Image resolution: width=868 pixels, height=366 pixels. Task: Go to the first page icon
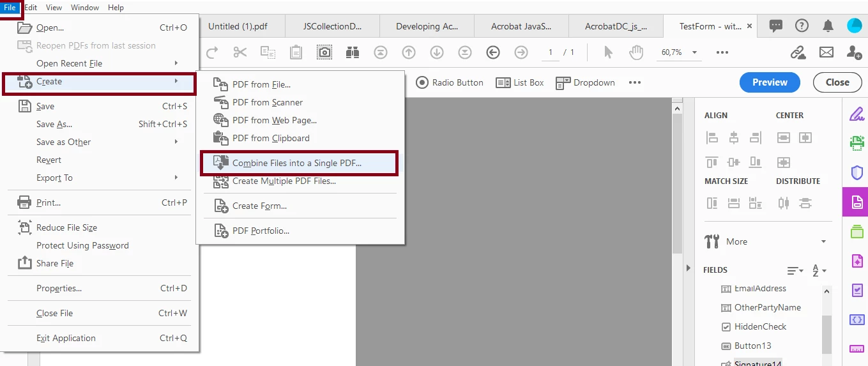(x=381, y=52)
